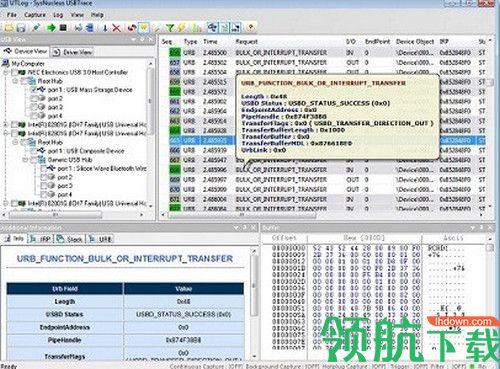
Task: Toggle the first blue-framed USB view panel icon
Action: 212,27
